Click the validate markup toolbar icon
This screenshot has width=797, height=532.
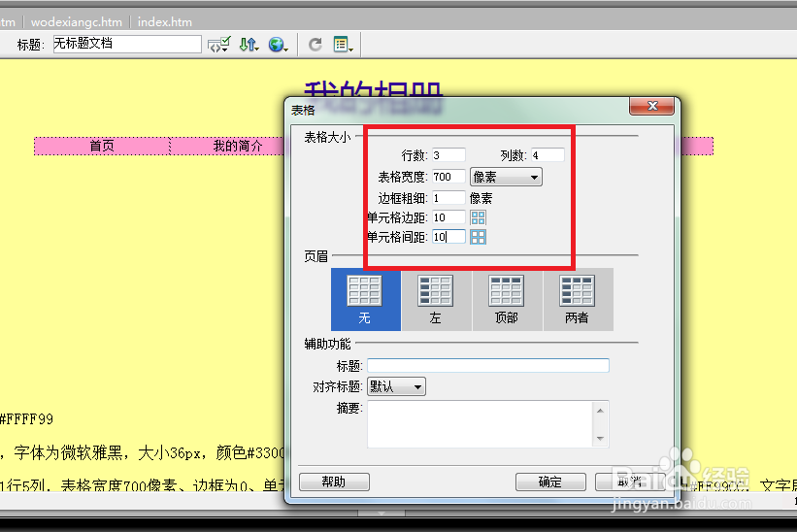coord(219,45)
